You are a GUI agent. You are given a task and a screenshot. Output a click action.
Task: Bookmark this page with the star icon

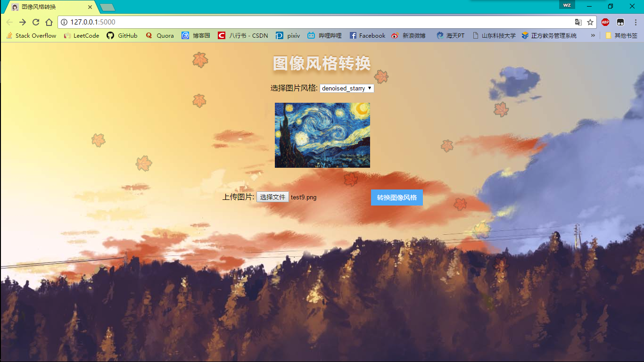(x=590, y=22)
